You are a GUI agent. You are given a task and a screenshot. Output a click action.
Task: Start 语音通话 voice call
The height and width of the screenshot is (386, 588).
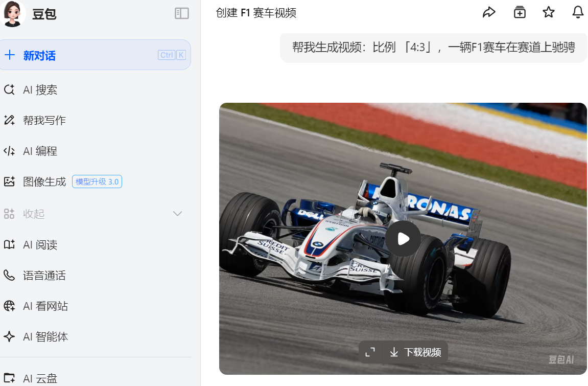(x=44, y=276)
